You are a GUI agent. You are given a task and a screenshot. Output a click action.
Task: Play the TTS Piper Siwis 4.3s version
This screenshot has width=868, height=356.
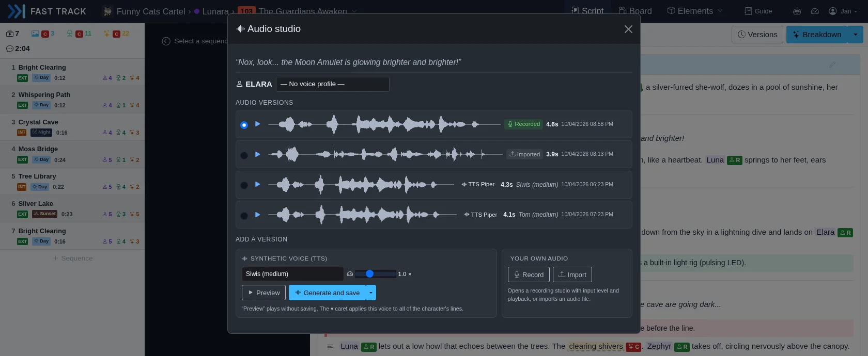point(257,184)
